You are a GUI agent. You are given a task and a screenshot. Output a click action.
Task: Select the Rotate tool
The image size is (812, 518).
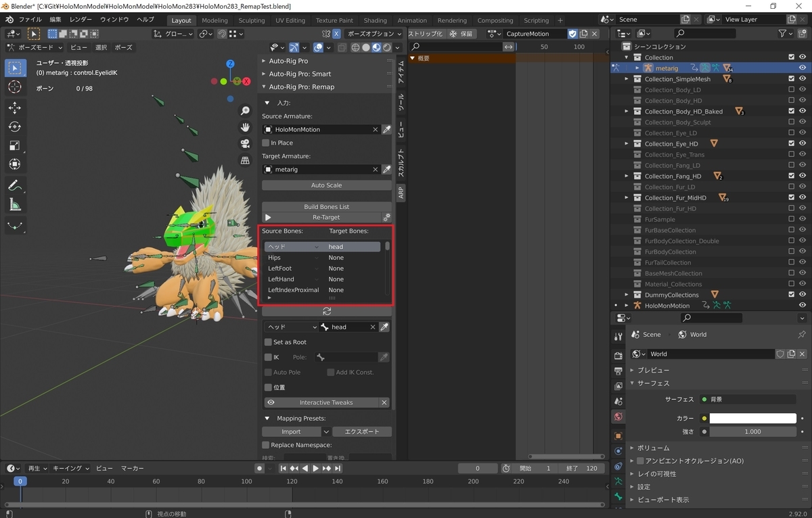click(15, 126)
